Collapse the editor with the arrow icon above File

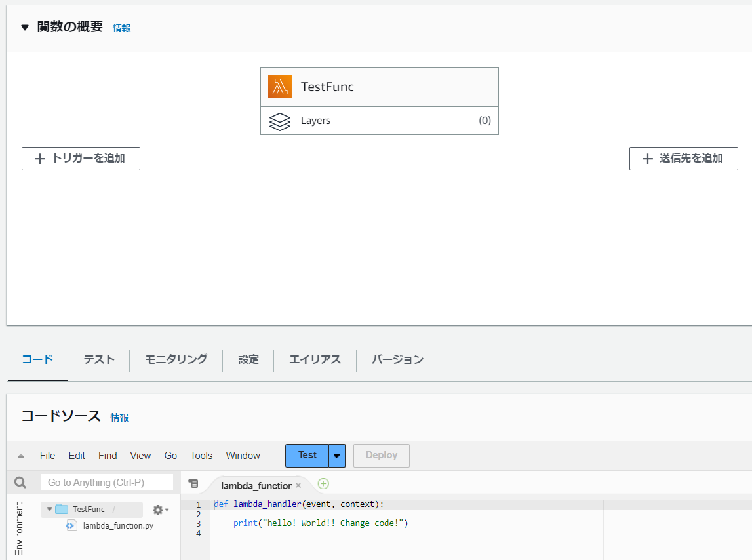click(x=21, y=455)
